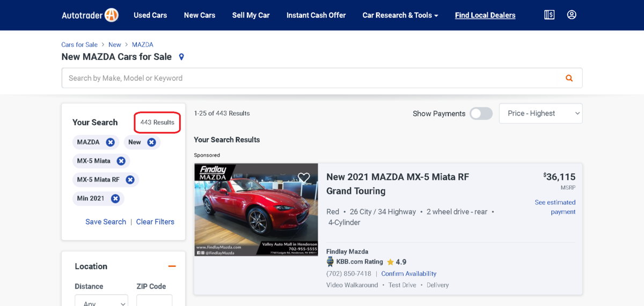Remove the MAZDA filter chip
The image size is (644, 306).
(x=110, y=142)
